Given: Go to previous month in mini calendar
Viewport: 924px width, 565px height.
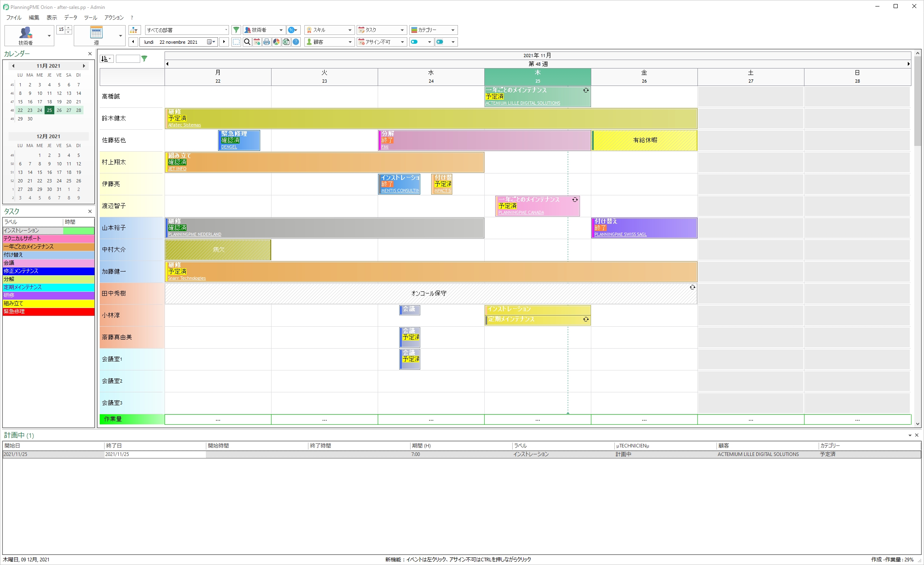Looking at the screenshot, I should pyautogui.click(x=13, y=66).
